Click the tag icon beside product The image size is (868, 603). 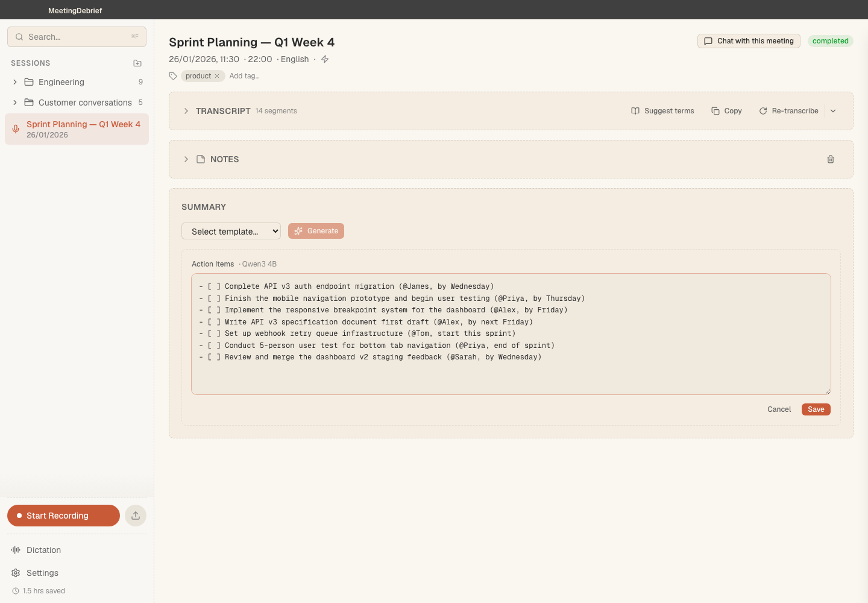pyautogui.click(x=173, y=76)
